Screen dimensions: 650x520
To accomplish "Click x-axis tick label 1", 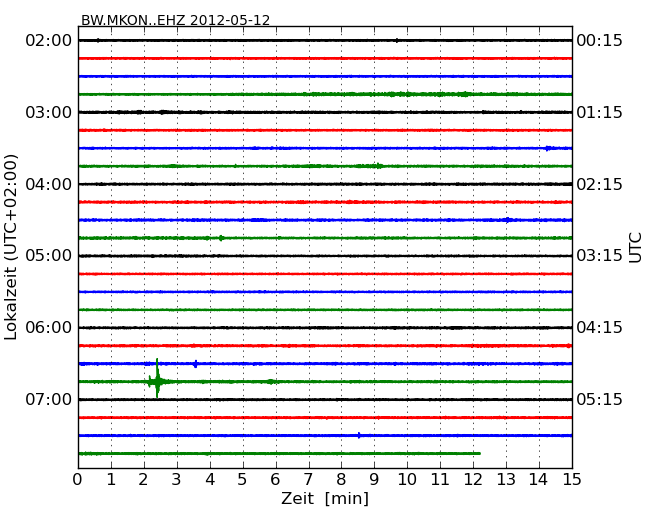I will click(111, 480).
